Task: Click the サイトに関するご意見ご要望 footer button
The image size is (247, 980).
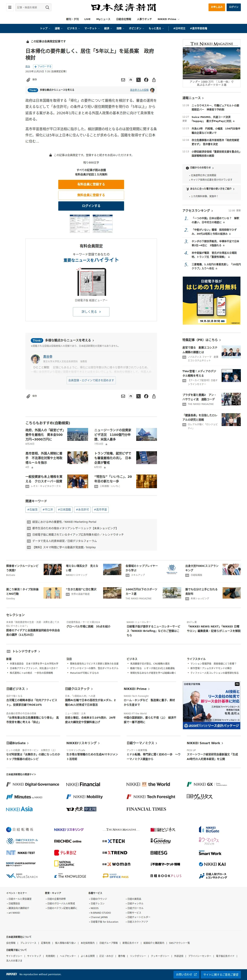Action: pos(221,974)
